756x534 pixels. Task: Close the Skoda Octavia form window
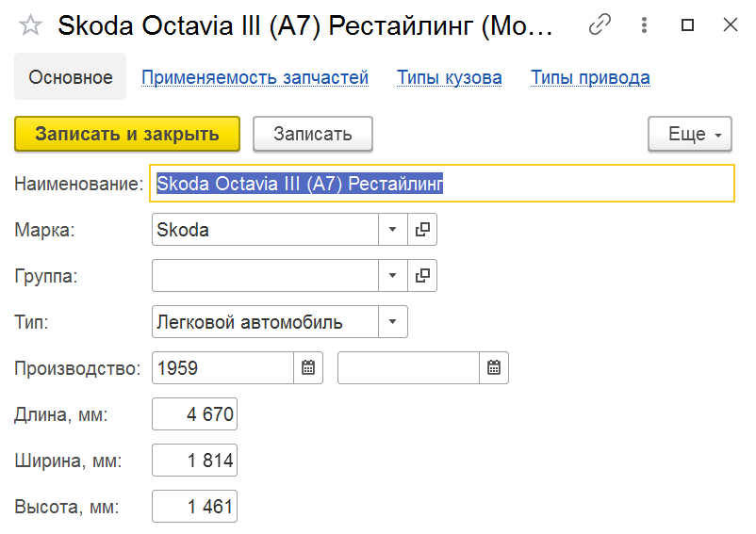[730, 24]
